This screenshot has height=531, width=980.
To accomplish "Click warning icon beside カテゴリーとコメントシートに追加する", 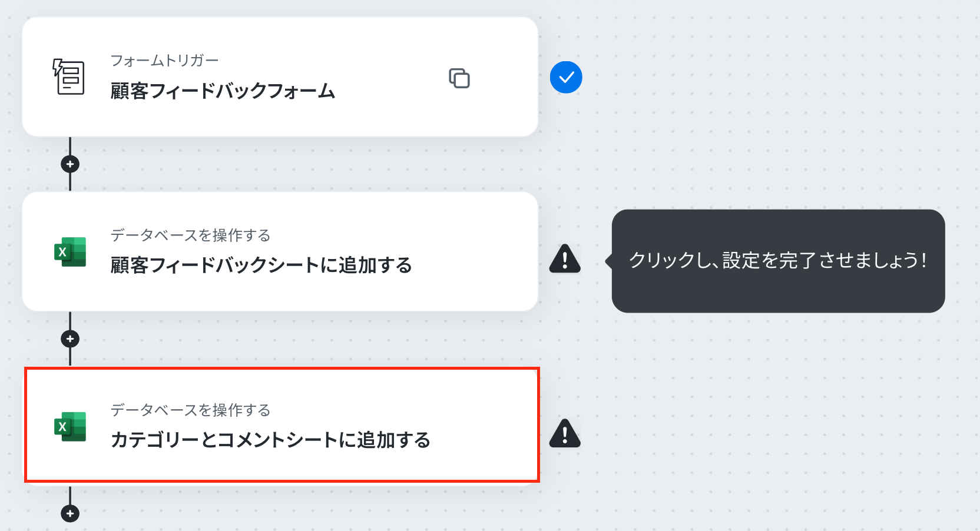I will [x=565, y=433].
